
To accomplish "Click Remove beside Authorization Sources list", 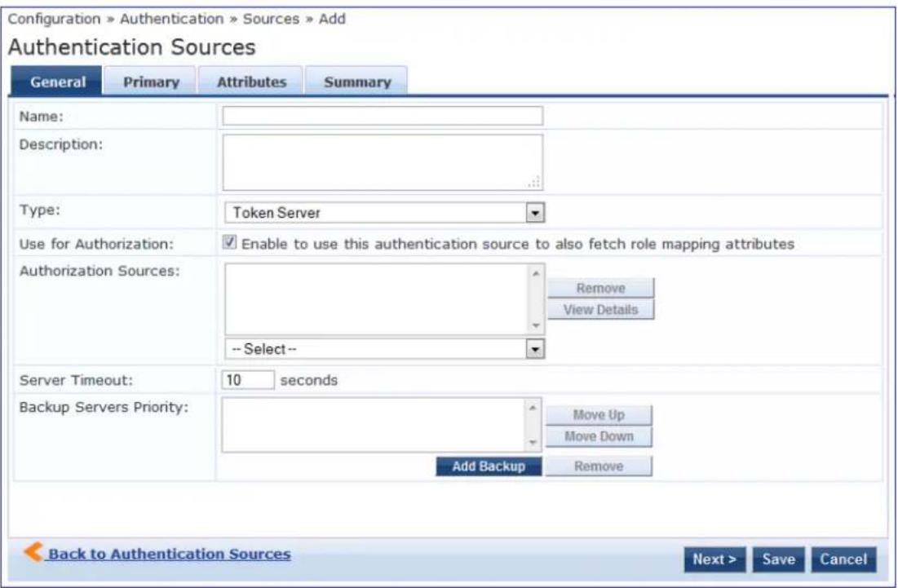I will coord(600,288).
